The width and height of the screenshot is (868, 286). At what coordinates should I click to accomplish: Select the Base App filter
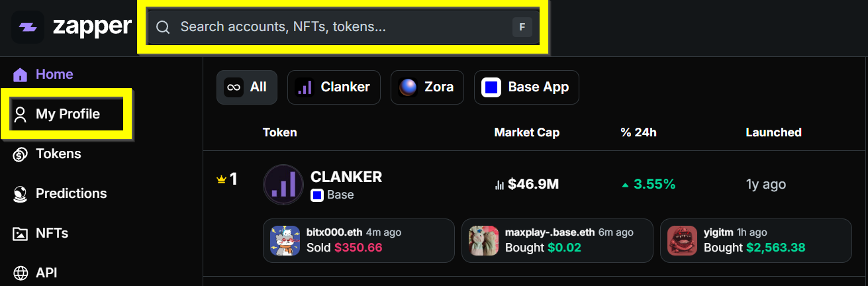(526, 87)
